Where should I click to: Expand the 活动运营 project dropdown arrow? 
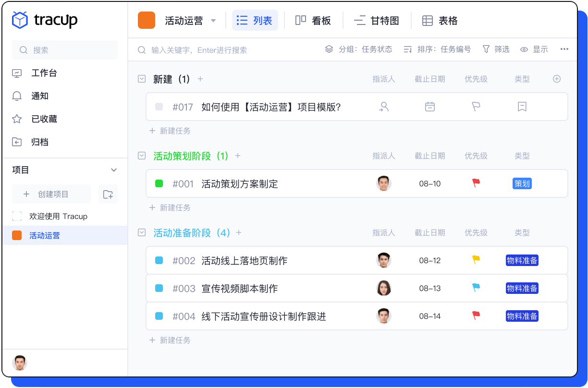pyautogui.click(x=213, y=21)
